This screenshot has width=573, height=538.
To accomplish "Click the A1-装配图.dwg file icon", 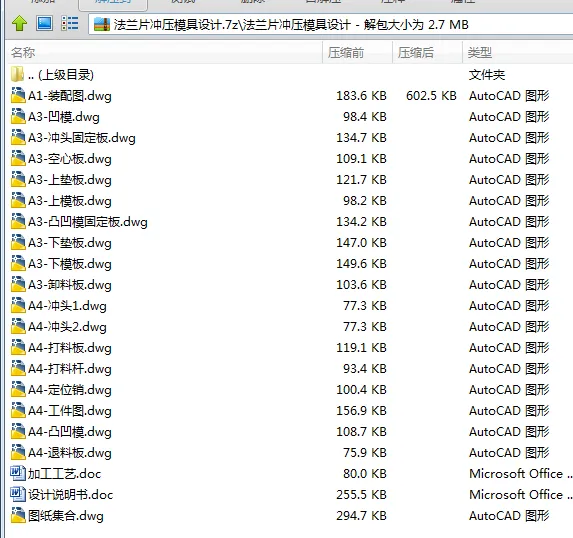I will click(x=18, y=95).
